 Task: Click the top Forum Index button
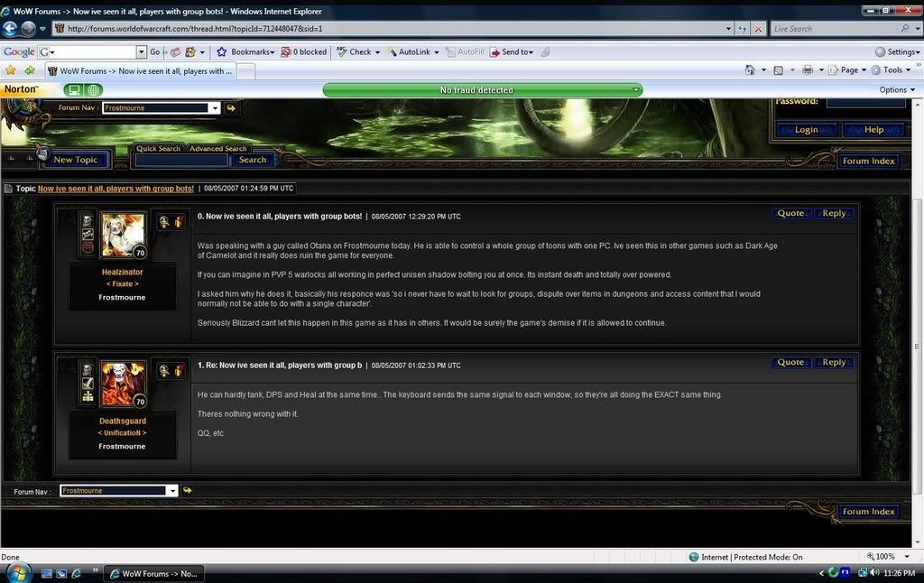869,161
